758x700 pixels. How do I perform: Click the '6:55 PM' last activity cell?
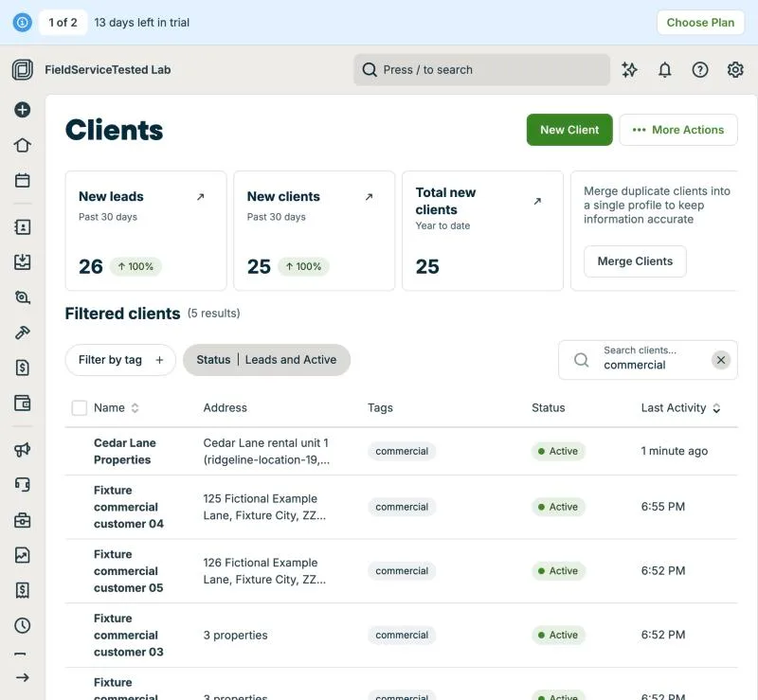coord(663,507)
